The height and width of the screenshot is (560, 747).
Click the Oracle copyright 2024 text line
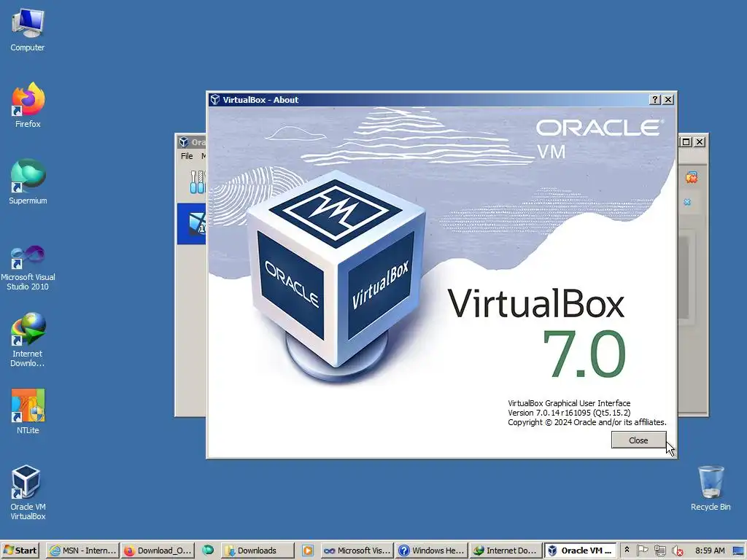(587, 422)
